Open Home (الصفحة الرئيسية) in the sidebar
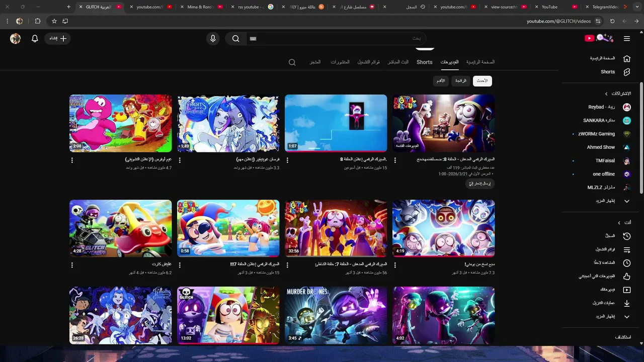Screen dimensions: 644x362 coord(610,58)
